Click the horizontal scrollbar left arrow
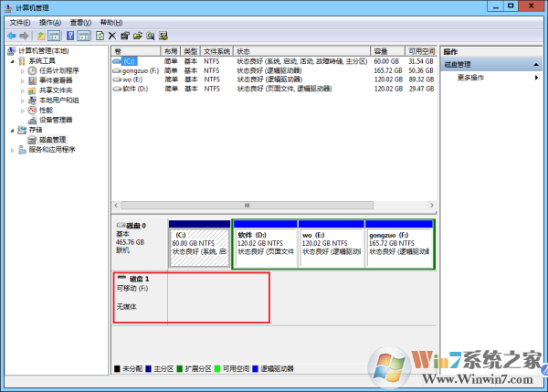Viewport: 548px width, 392px height. pos(116,206)
